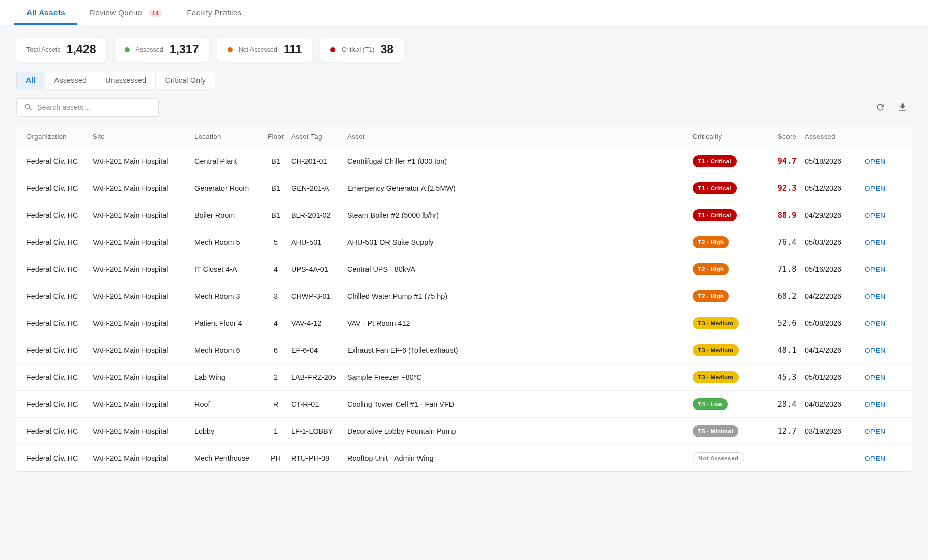Screen dimensions: 928x560
Task: Open Exhaust Fan EF-6 row
Action: [875, 350]
